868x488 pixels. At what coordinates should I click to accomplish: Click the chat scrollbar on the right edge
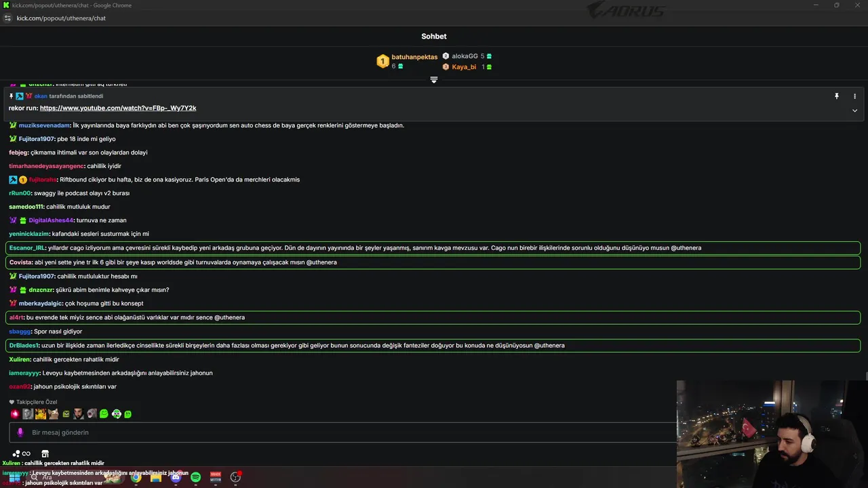[x=865, y=376]
